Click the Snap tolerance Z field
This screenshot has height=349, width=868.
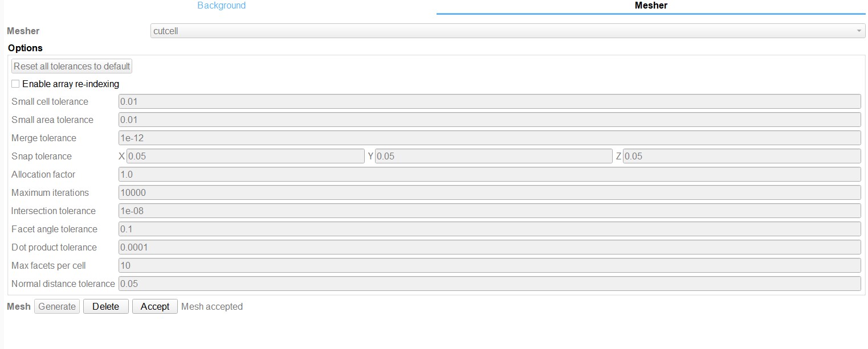741,156
